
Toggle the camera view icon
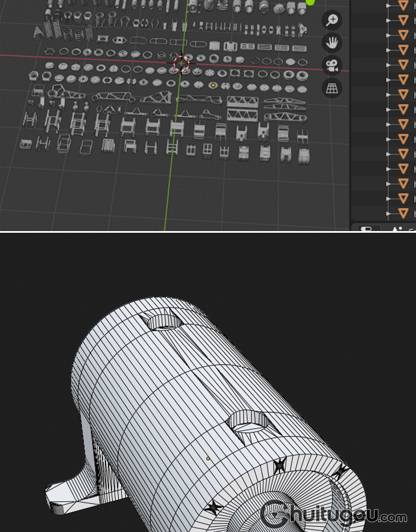(x=332, y=65)
